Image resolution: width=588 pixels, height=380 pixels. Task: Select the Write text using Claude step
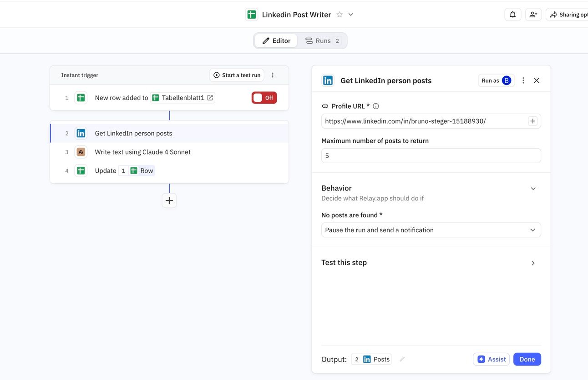[169, 152]
